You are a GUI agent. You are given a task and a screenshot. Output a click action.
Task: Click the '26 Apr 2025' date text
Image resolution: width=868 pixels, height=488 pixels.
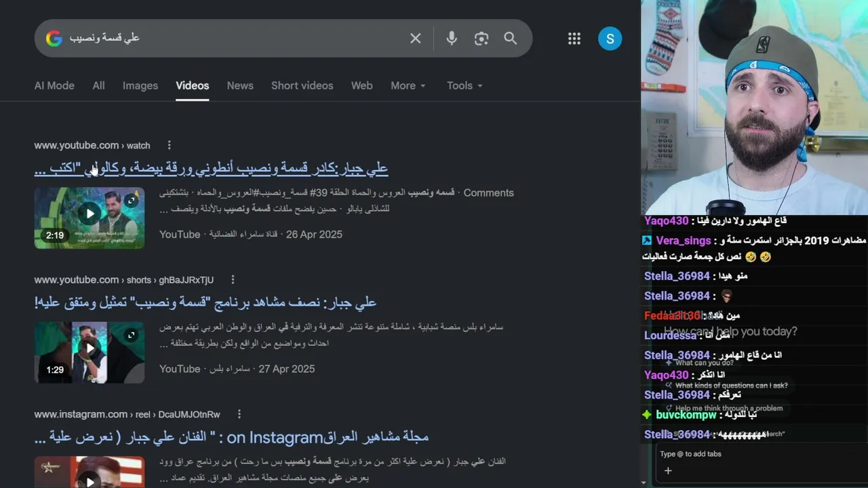[314, 235]
